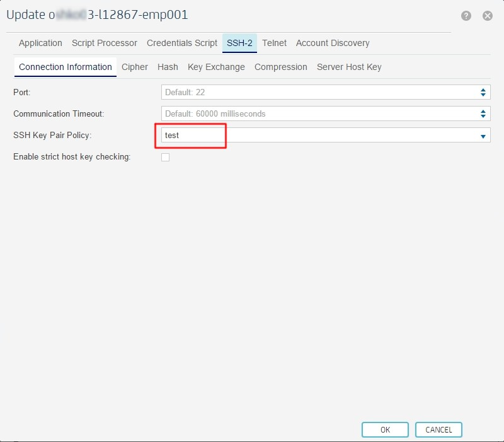Click into the Port input field
The width and height of the screenshot is (504, 442).
[x=326, y=92]
